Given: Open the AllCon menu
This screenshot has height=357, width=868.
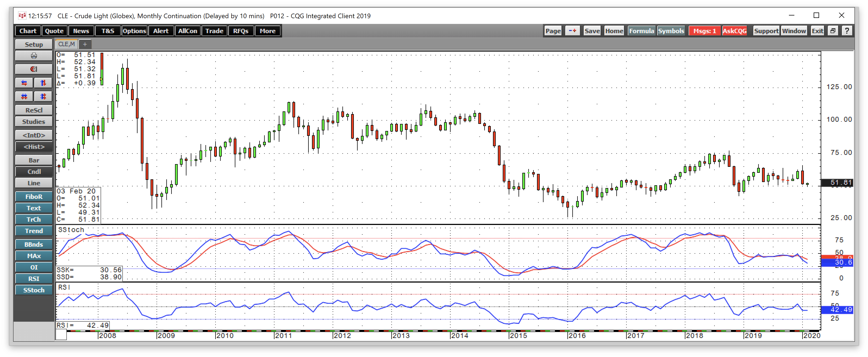Looking at the screenshot, I should [x=187, y=31].
